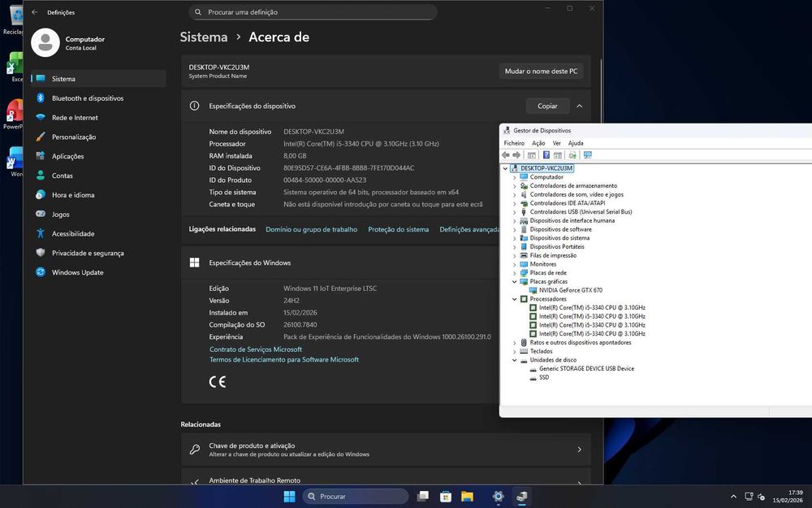The image size is (812, 508).
Task: Switch to Device Manager icon on the taskbar
Action: [x=521, y=496]
